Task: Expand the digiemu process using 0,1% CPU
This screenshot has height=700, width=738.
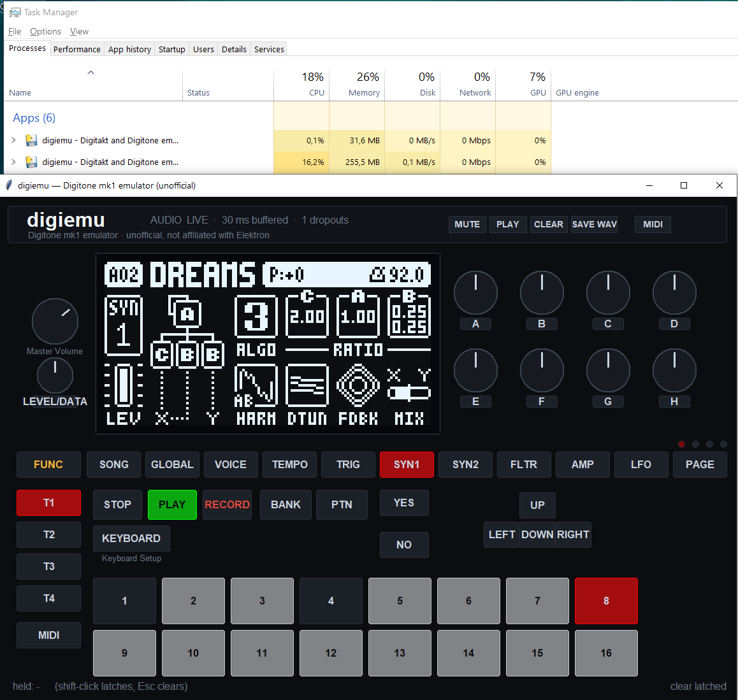Action: [13, 140]
